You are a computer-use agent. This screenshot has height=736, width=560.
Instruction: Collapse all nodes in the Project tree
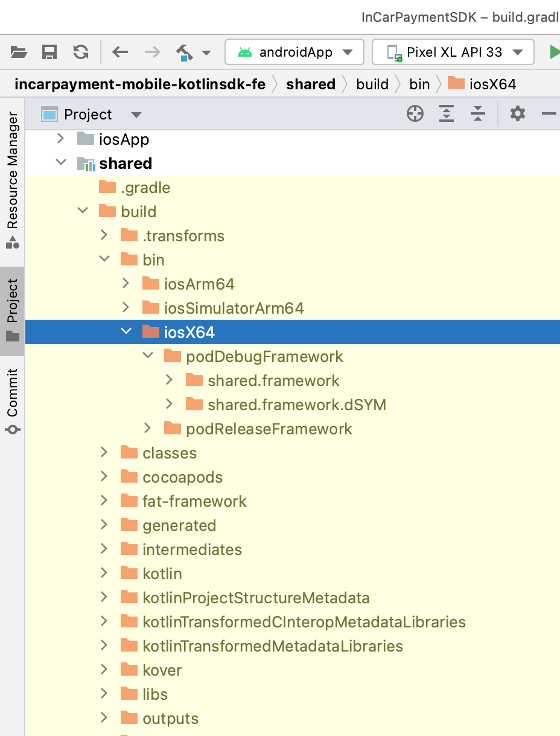pos(477,113)
